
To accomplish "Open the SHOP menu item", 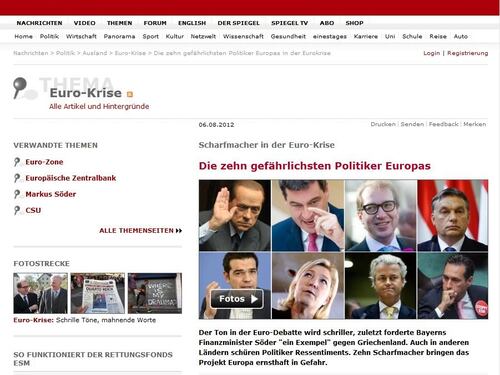I will [354, 23].
